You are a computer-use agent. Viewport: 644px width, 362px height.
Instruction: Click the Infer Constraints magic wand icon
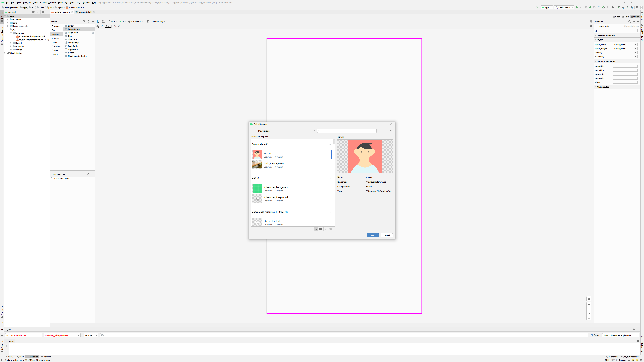click(x=119, y=26)
